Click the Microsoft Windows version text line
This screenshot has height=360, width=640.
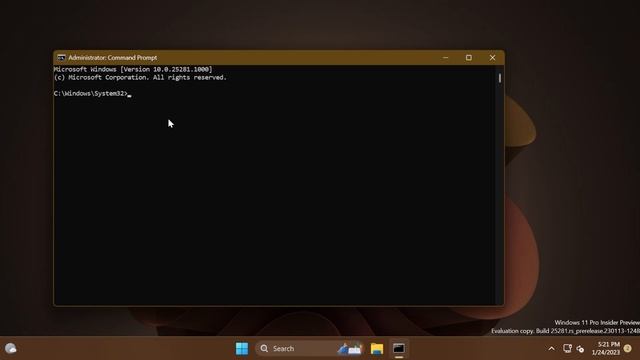click(133, 69)
